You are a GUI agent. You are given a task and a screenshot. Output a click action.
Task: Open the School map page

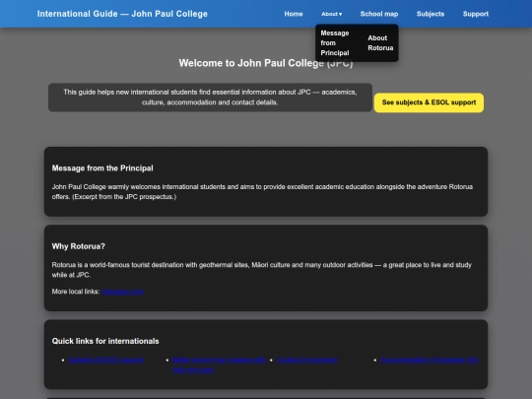[379, 14]
